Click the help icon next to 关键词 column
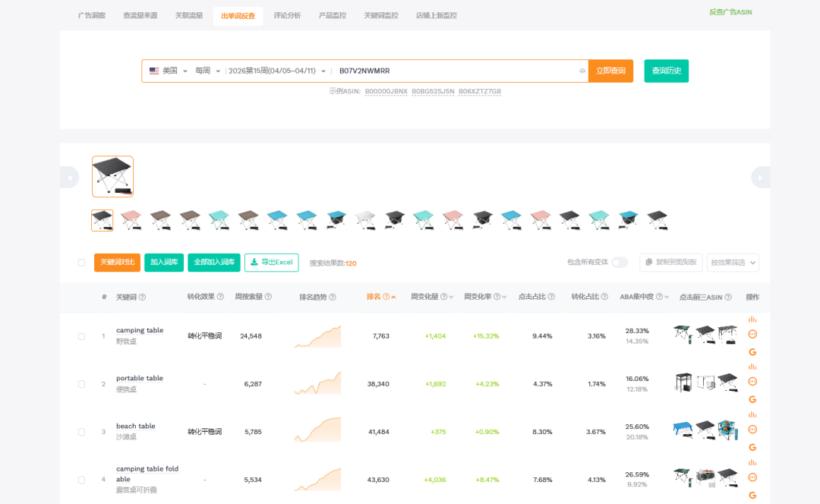The width and height of the screenshot is (820, 504). (x=142, y=297)
